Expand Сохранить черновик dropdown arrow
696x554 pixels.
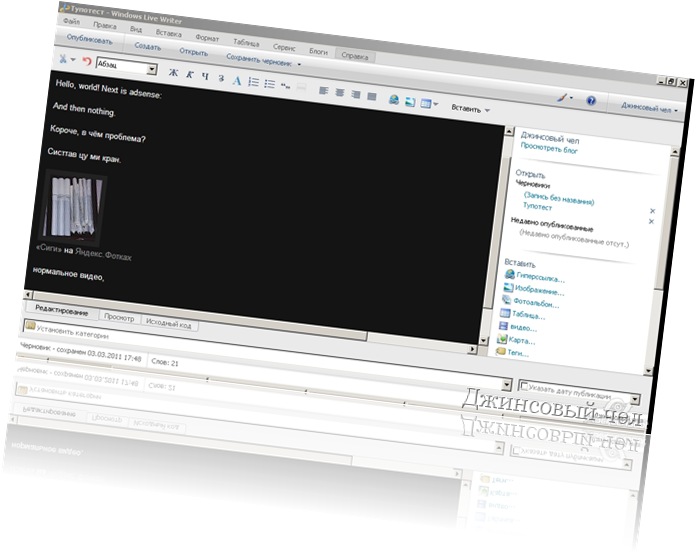299,64
